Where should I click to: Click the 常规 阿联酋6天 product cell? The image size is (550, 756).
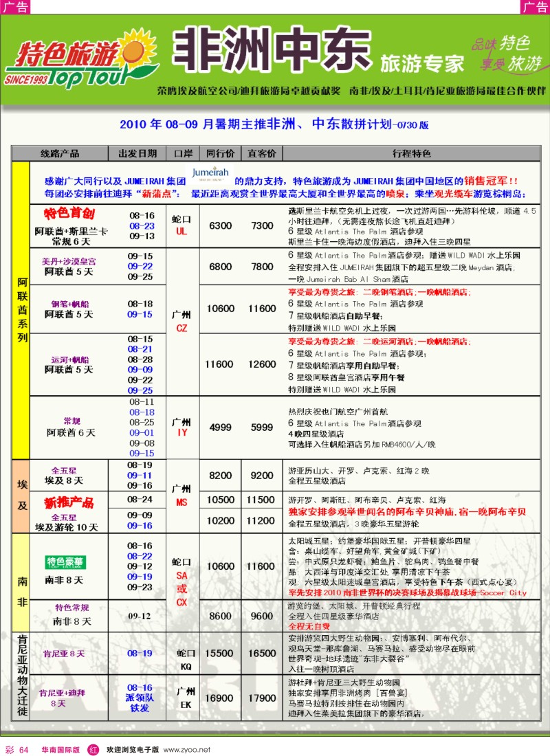point(70,427)
